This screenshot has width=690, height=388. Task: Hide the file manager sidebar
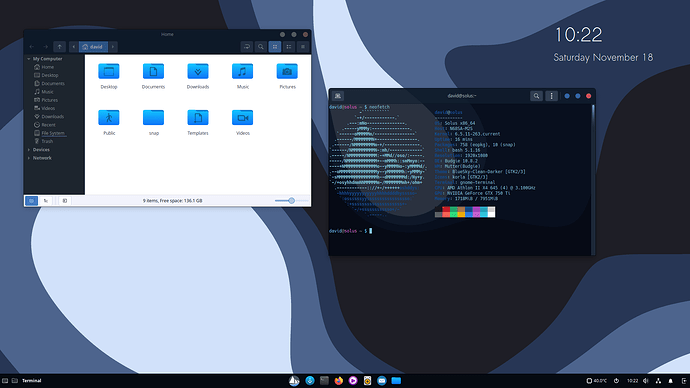65,201
